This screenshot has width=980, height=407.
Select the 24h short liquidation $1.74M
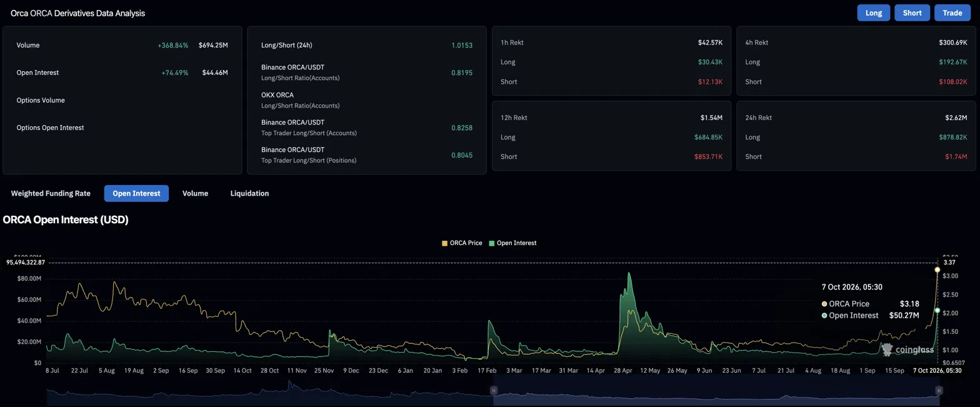pyautogui.click(x=956, y=157)
